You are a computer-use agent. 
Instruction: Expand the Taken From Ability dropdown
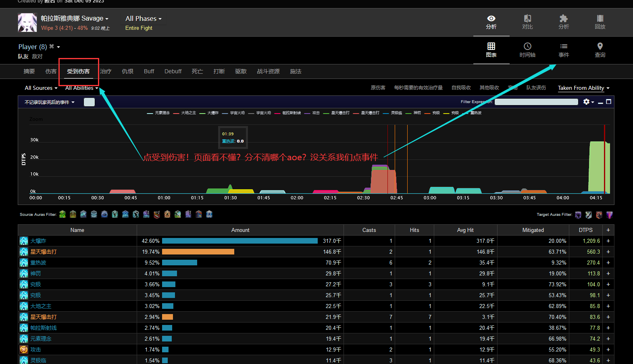tap(583, 88)
